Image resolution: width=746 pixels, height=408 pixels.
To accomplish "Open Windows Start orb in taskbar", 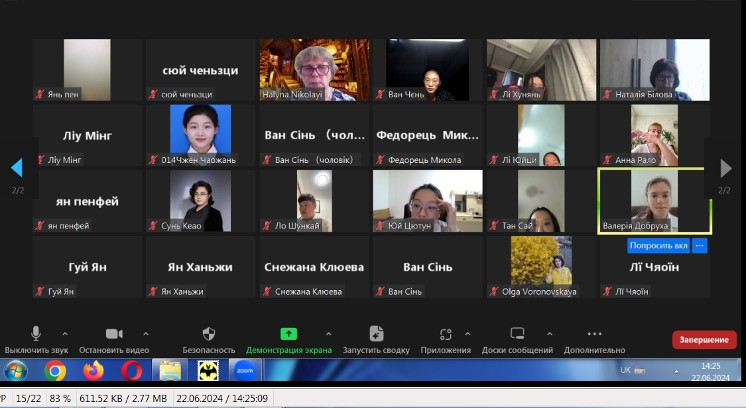I will tap(15, 370).
